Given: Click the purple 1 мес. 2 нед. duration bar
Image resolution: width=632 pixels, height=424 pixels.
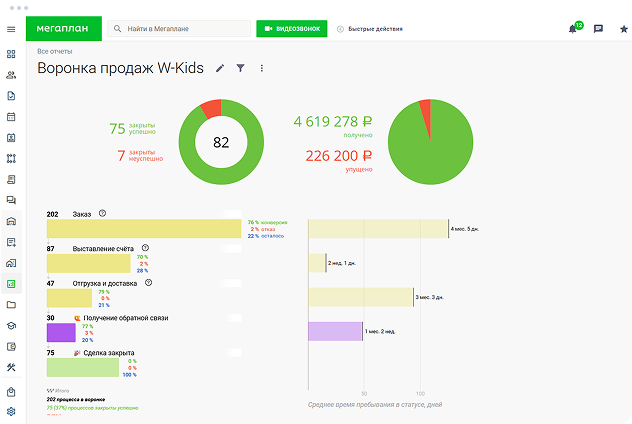Looking at the screenshot, I should coord(335,331).
